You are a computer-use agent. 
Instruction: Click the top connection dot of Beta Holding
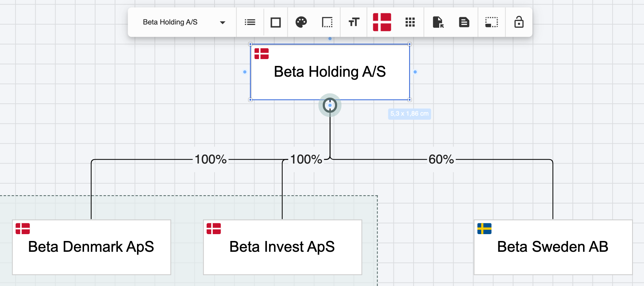coord(330,39)
